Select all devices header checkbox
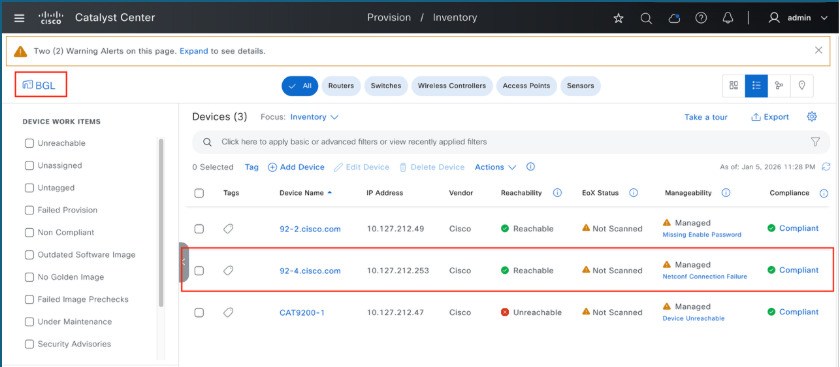This screenshot has width=840, height=367. tap(199, 193)
